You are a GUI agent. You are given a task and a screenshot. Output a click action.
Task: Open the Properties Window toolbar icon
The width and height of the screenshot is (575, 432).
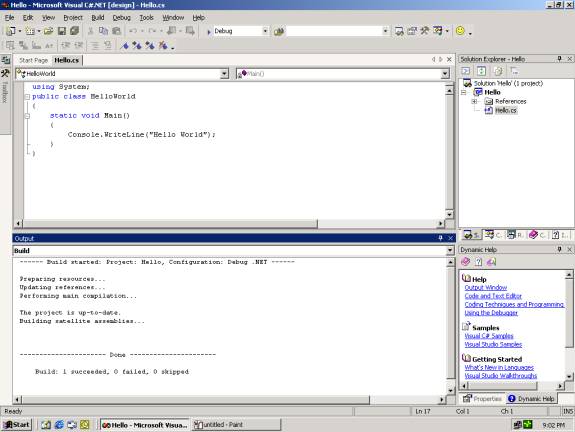[412, 31]
